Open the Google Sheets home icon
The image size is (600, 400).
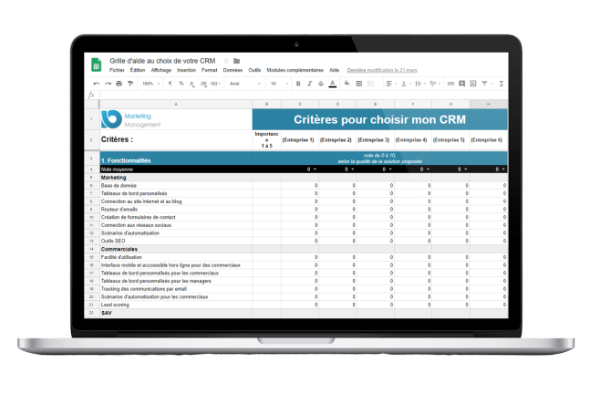coord(97,64)
